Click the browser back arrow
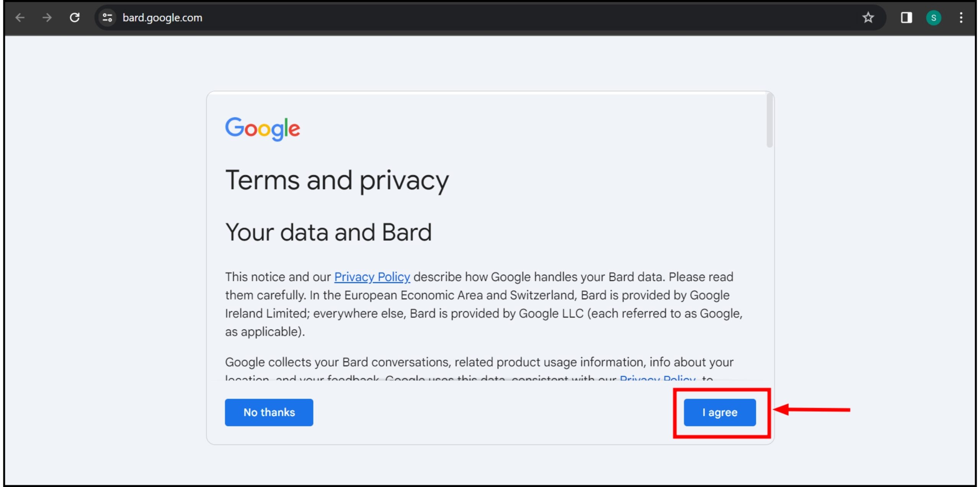 (x=20, y=18)
